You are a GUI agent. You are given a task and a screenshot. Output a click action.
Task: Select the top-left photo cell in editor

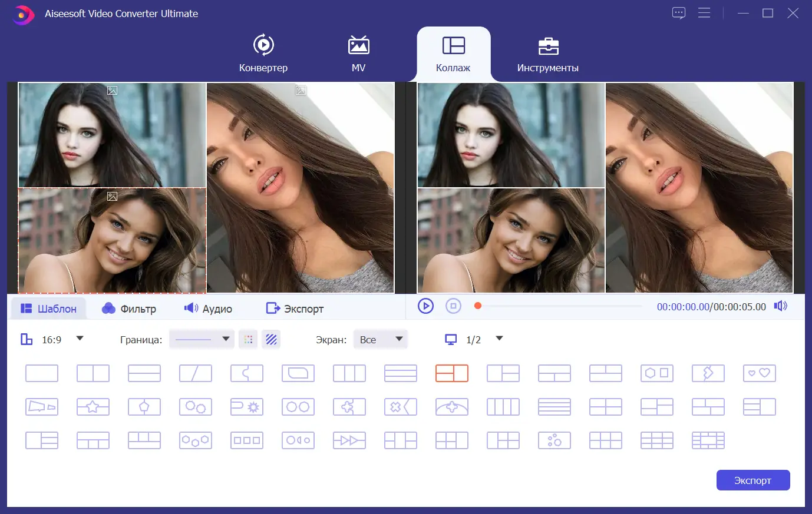(112, 135)
